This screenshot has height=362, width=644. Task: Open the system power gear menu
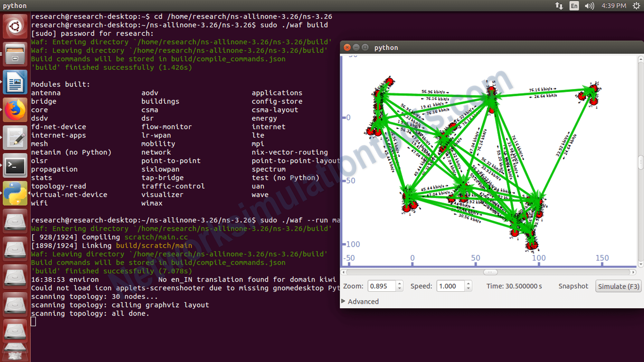(x=636, y=6)
